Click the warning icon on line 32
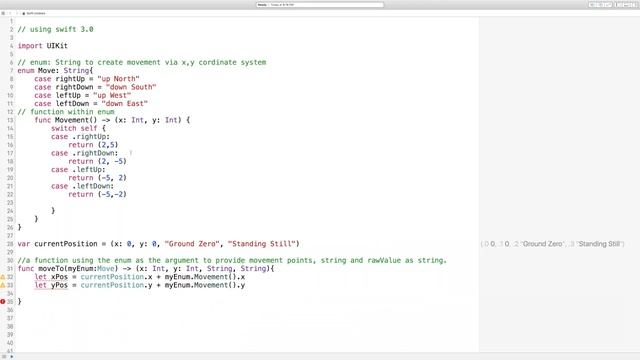Viewport: 640px width, 360px height. pyautogui.click(x=2, y=277)
